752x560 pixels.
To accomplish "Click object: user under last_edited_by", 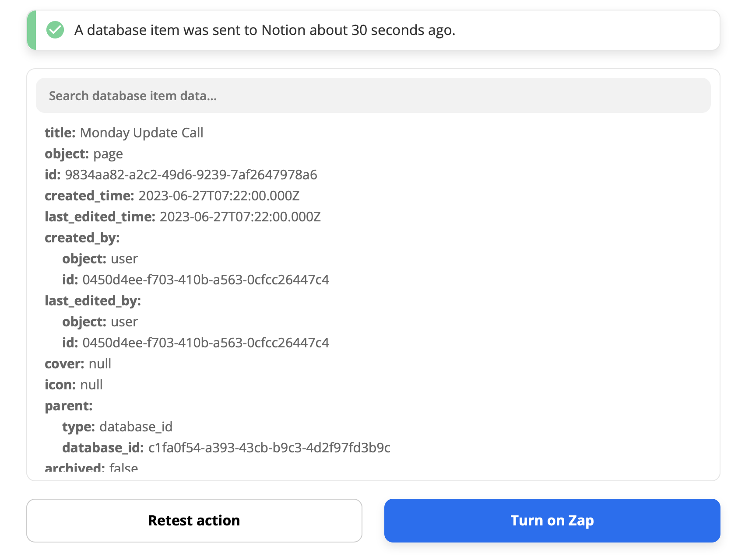I will pos(100,322).
